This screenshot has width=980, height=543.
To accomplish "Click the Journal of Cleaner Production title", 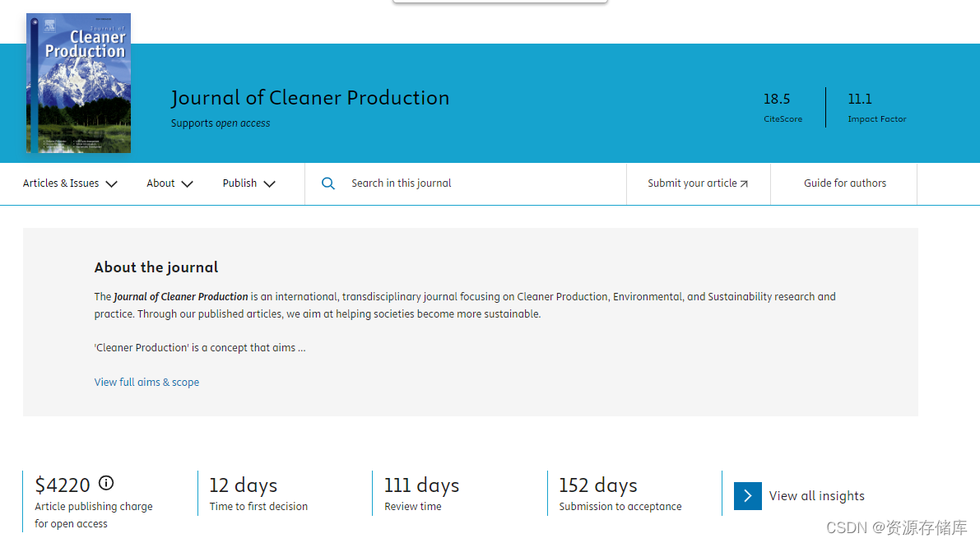I will (x=310, y=97).
